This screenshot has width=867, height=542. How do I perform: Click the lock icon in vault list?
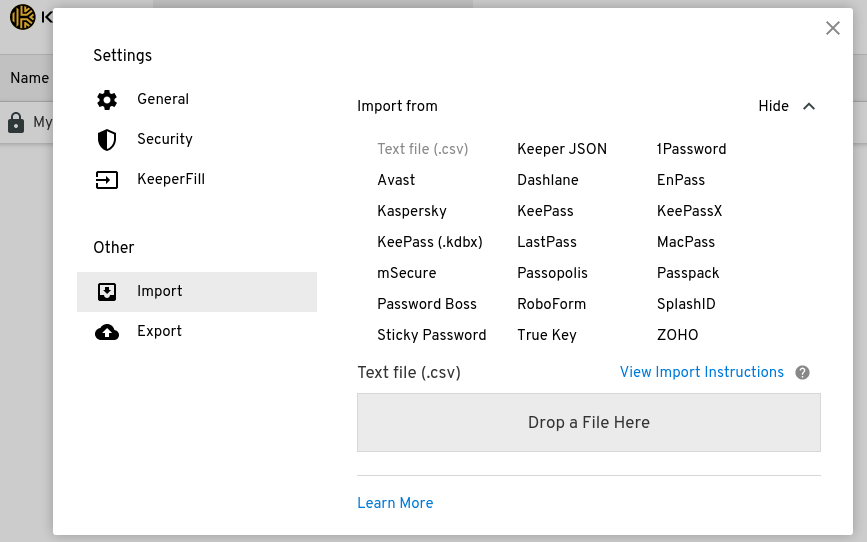pos(16,122)
